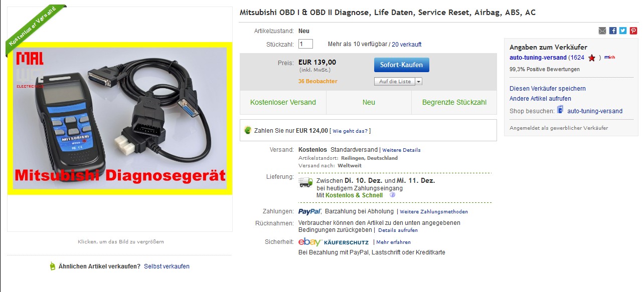Click the Sofort-Kaufen button
This screenshot has width=644, height=292.
[x=402, y=65]
